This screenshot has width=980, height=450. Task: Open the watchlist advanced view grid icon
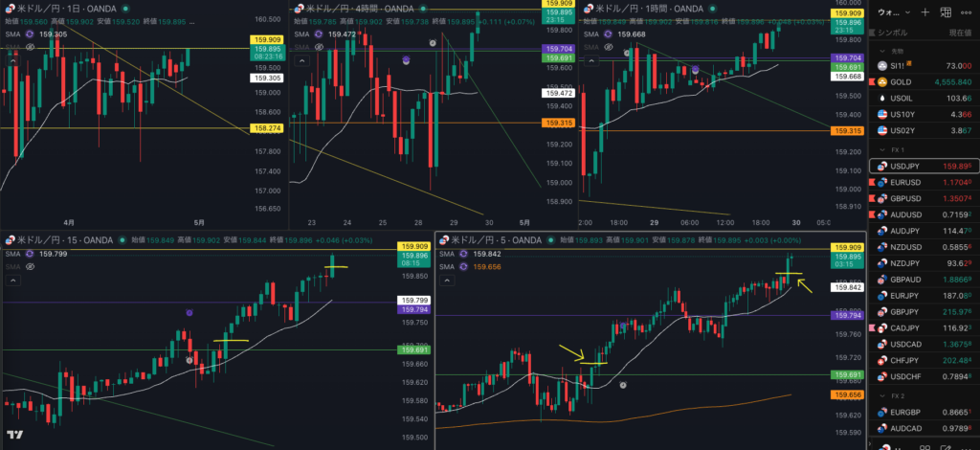[947, 12]
